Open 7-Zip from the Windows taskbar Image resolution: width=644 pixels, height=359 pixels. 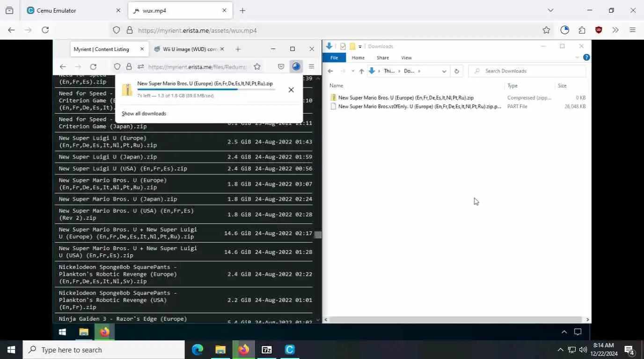(267, 350)
